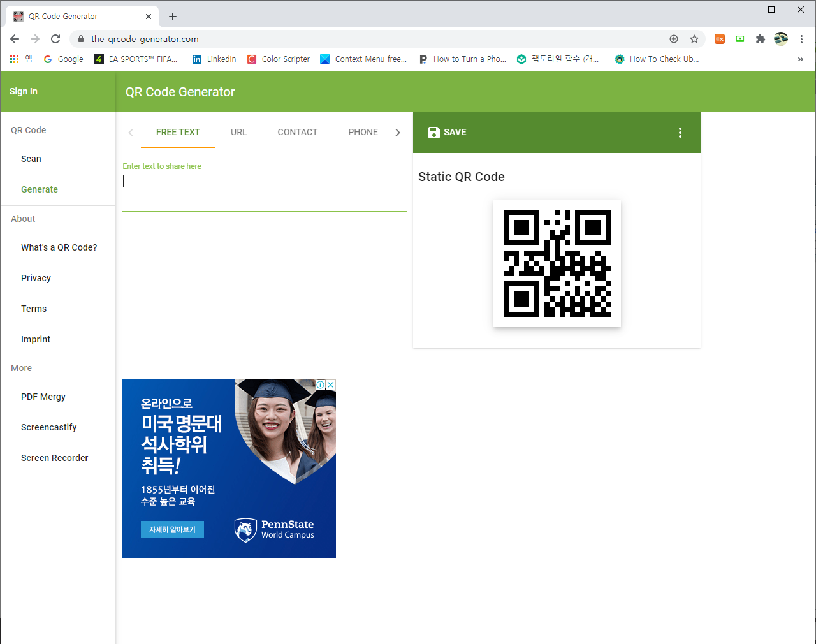Close the QR Code Generator tab
The width and height of the screenshot is (816, 644).
[149, 17]
